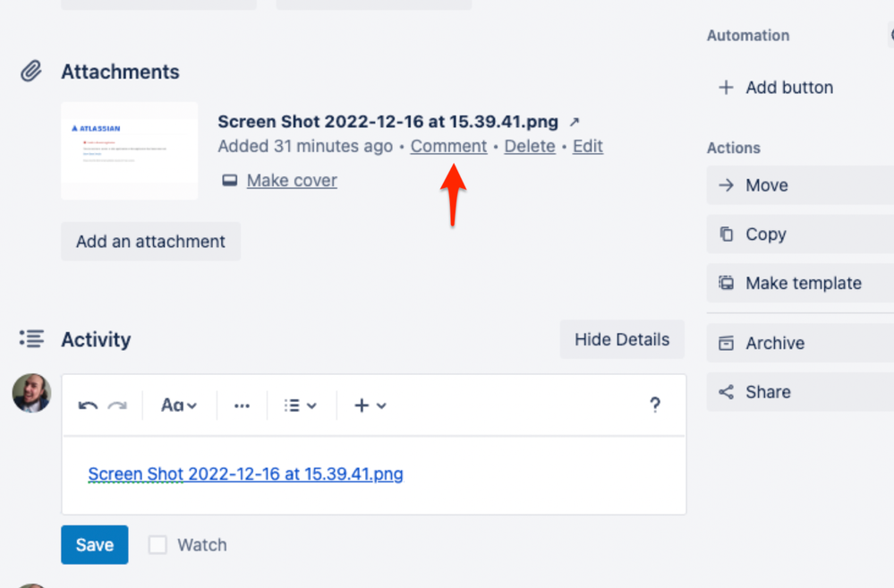This screenshot has width=894, height=588.
Task: Click the redo arrow in comment editor
Action: pyautogui.click(x=117, y=405)
